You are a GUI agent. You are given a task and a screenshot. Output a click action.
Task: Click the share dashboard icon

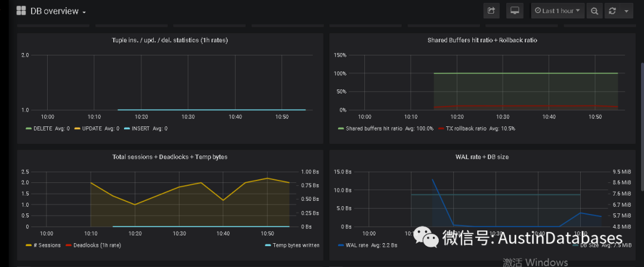[x=491, y=11]
